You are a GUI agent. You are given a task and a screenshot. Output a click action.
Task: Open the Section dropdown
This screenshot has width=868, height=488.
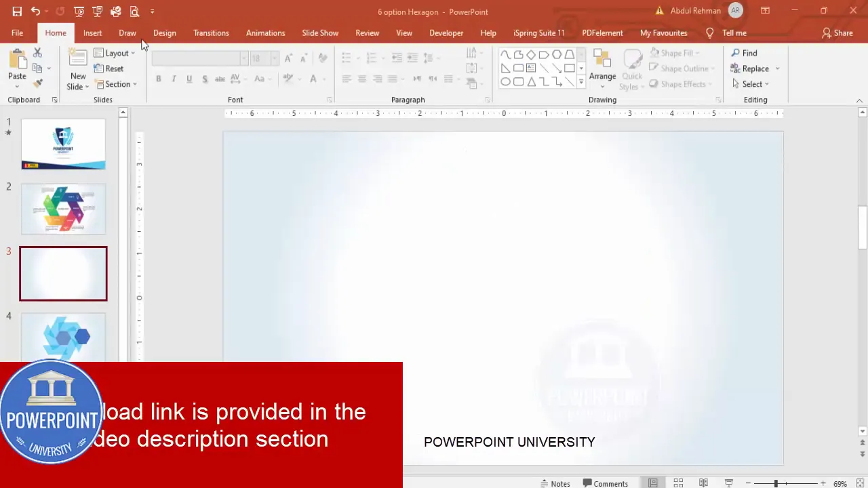tap(116, 84)
